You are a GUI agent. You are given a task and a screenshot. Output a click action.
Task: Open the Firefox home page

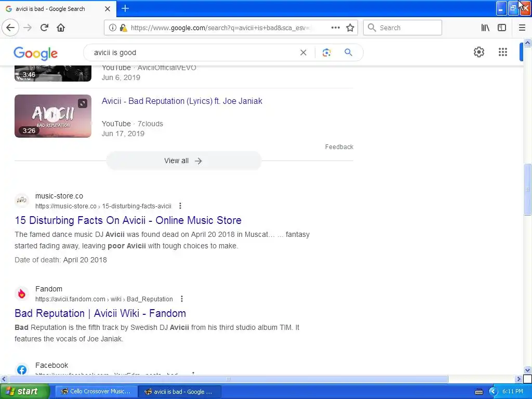pyautogui.click(x=61, y=28)
